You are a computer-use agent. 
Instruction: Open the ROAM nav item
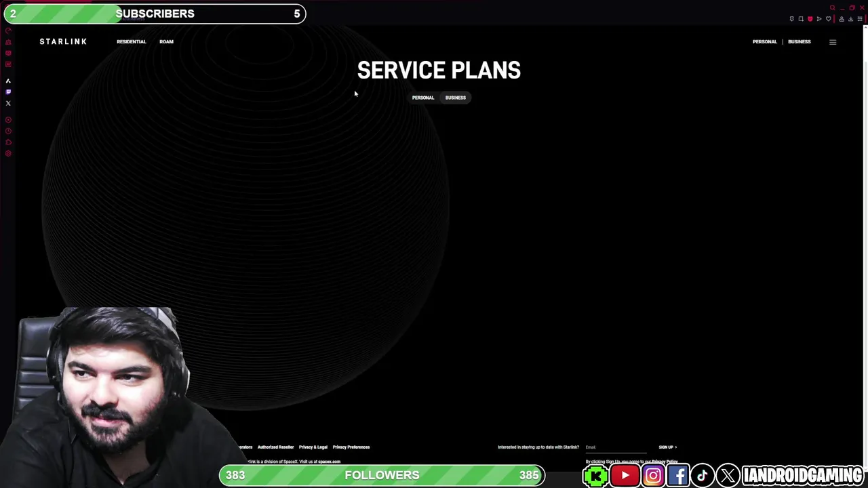tap(166, 41)
